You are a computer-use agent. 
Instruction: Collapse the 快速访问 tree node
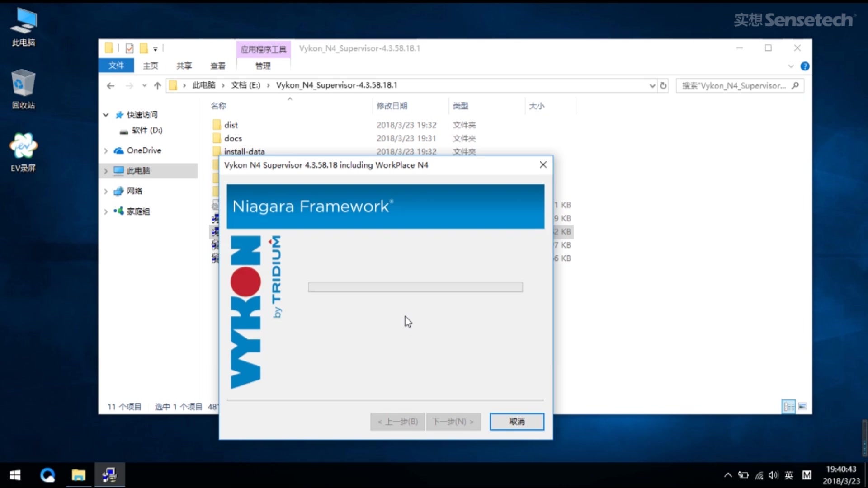click(106, 115)
